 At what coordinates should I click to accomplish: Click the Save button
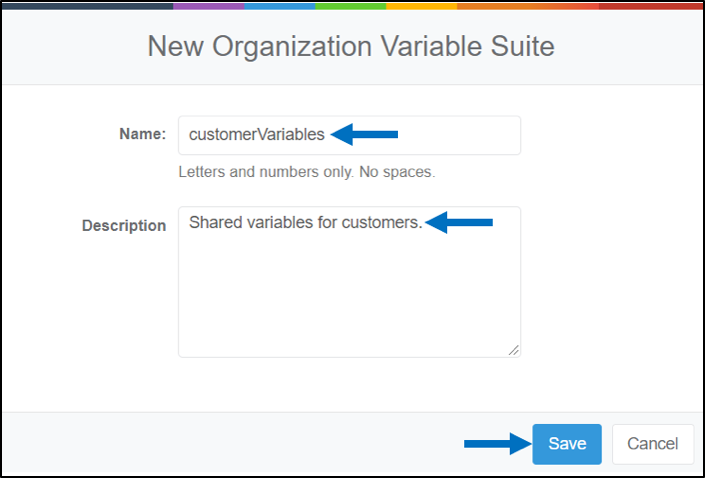tap(567, 444)
